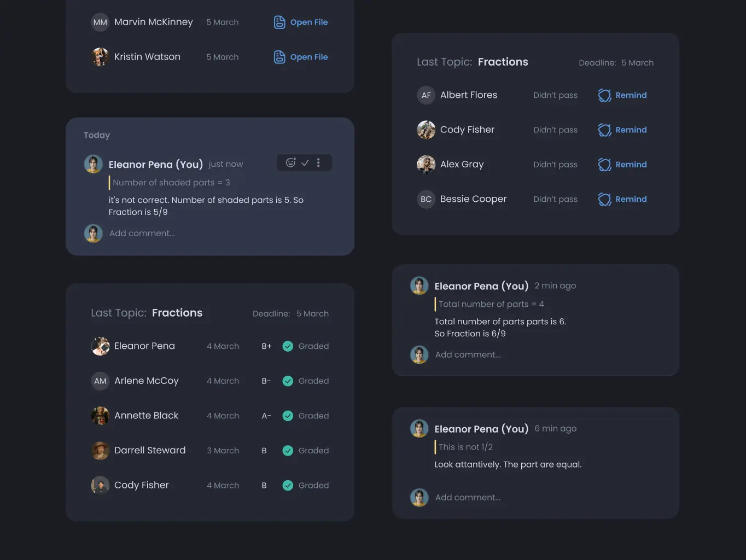Click the checkmark resolve icon on Today comment

(305, 162)
